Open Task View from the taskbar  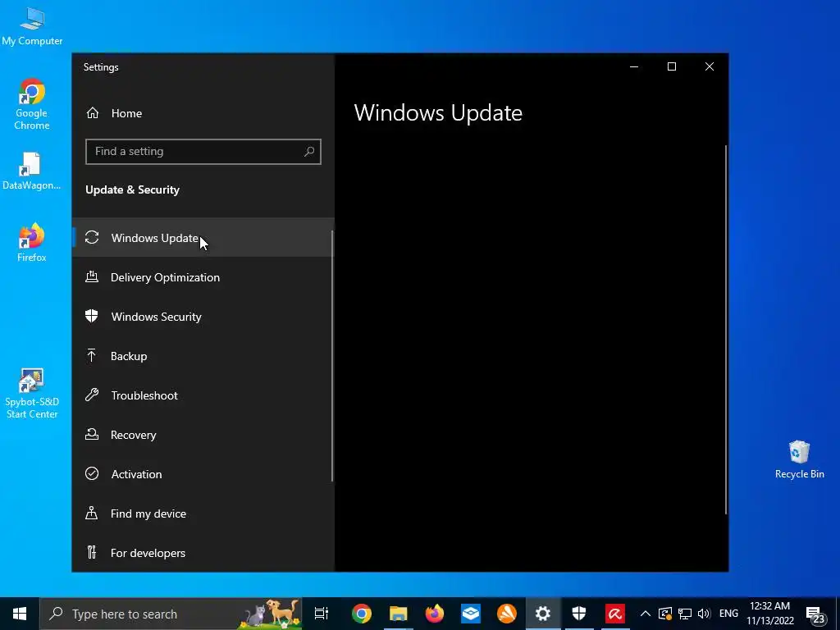[321, 614]
